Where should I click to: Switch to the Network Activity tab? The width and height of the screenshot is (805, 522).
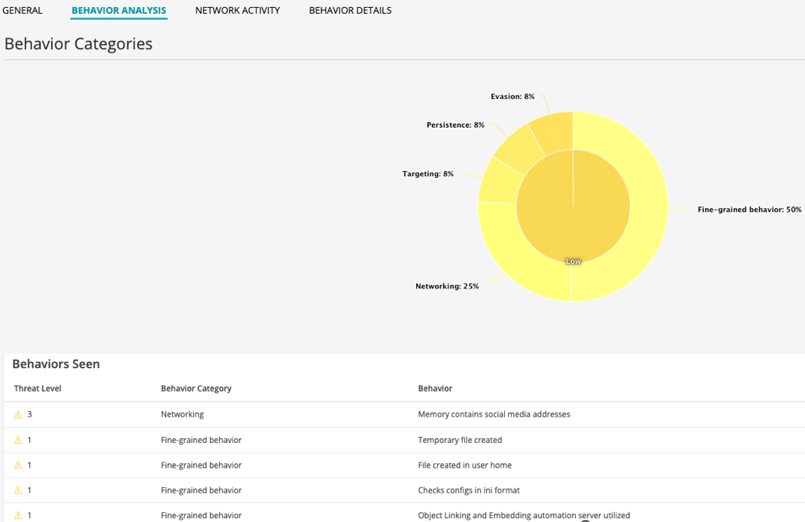[237, 11]
